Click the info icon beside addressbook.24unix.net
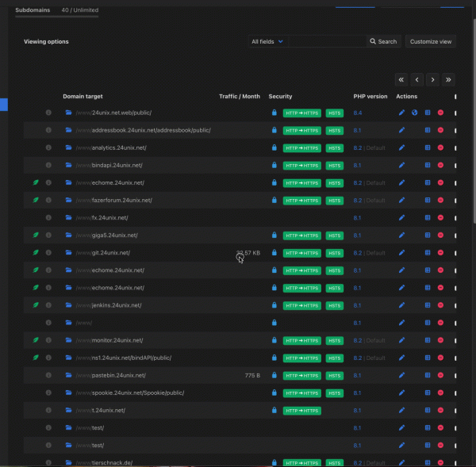476x467 pixels. [48, 130]
